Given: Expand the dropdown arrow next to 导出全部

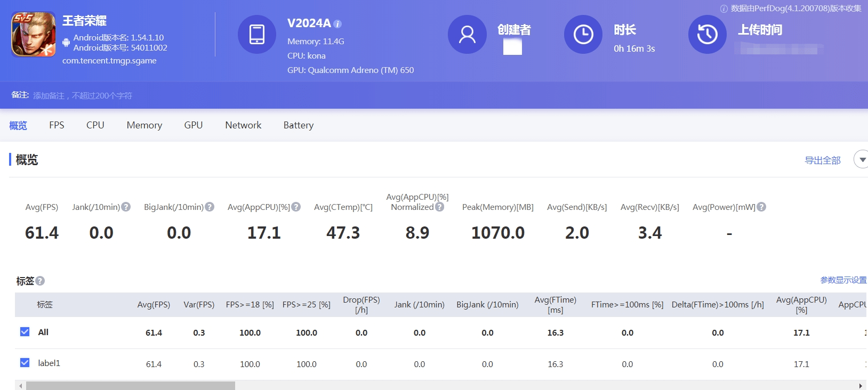Looking at the screenshot, I should [862, 159].
